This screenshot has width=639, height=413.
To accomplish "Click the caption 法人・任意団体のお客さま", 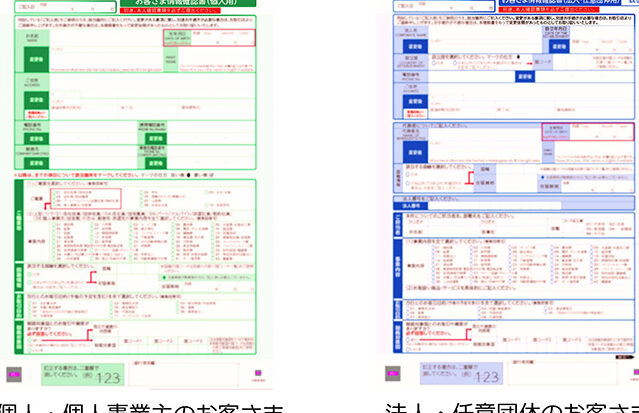I will 510,406.
